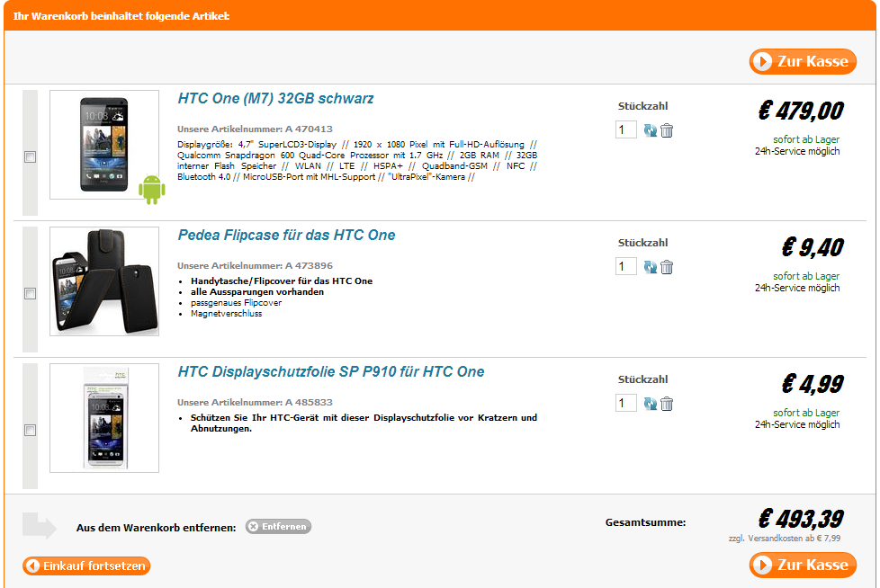
Task: Click header Ihr Warenkorb beinhaltet folgende Artikel
Action: point(121,16)
